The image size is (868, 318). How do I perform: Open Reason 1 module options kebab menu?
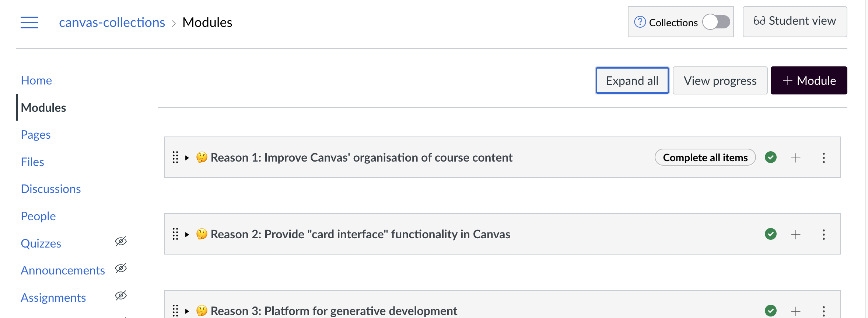tap(824, 158)
